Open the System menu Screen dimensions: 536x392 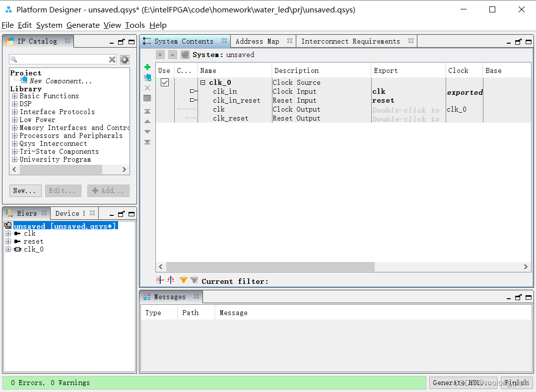tap(49, 25)
